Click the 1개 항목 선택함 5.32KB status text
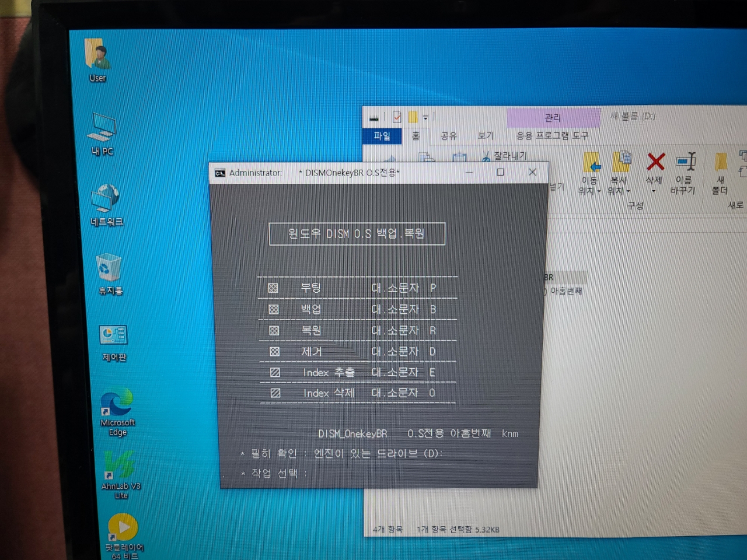Viewport: 747px width, 560px height. coord(458,530)
